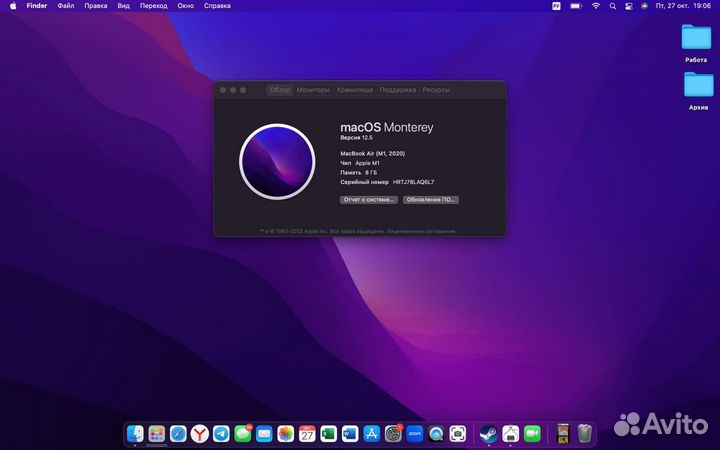Open the Trash in the dock
The image size is (720, 450).
click(585, 433)
